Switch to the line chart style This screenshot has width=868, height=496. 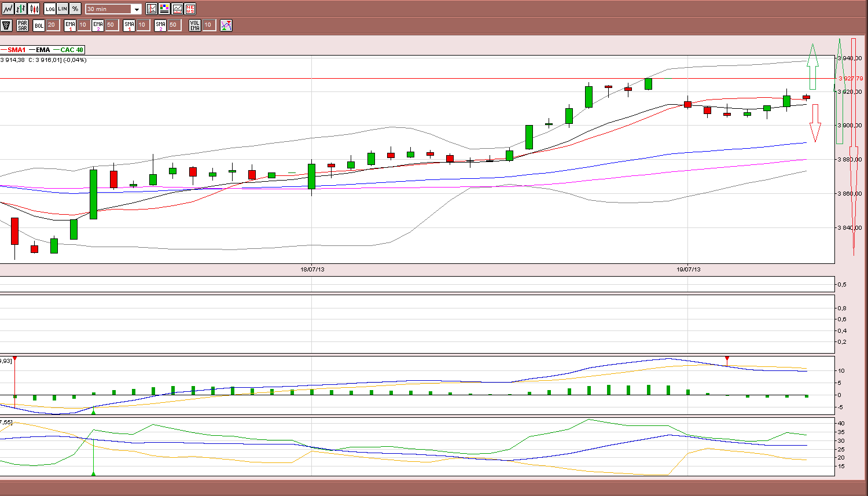click(8, 9)
